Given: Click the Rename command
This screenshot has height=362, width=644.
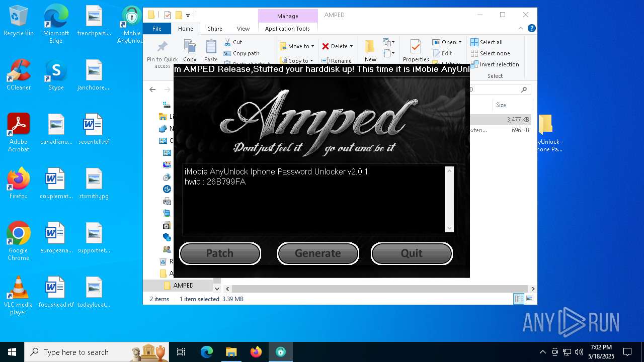Looking at the screenshot, I should coord(337,61).
